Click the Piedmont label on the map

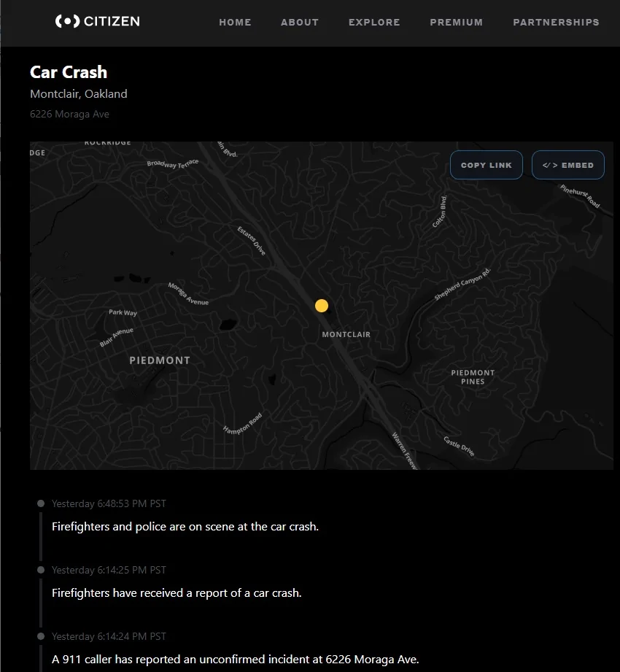click(x=160, y=360)
